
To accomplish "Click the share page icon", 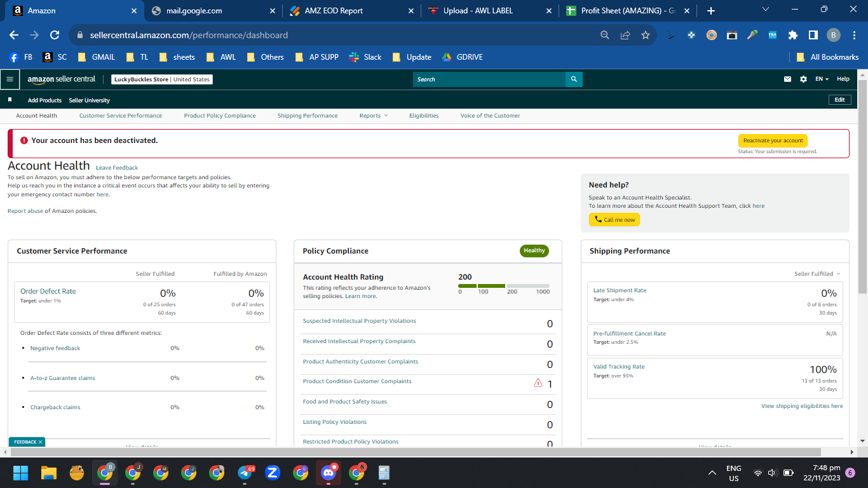I will click(625, 35).
